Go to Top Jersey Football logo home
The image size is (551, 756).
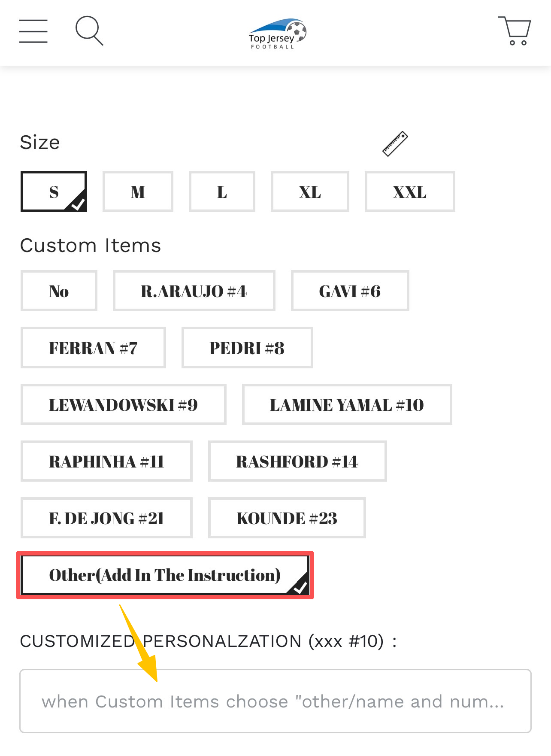point(277,33)
